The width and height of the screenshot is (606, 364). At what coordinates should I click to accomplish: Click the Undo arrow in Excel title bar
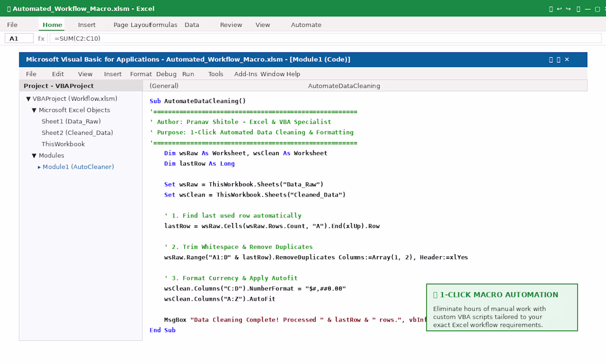[x=559, y=9]
